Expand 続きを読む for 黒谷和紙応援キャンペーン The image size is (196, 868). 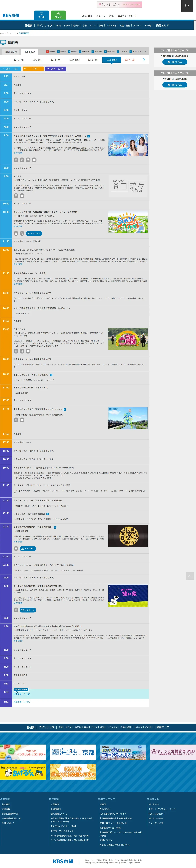click(x=18, y=284)
